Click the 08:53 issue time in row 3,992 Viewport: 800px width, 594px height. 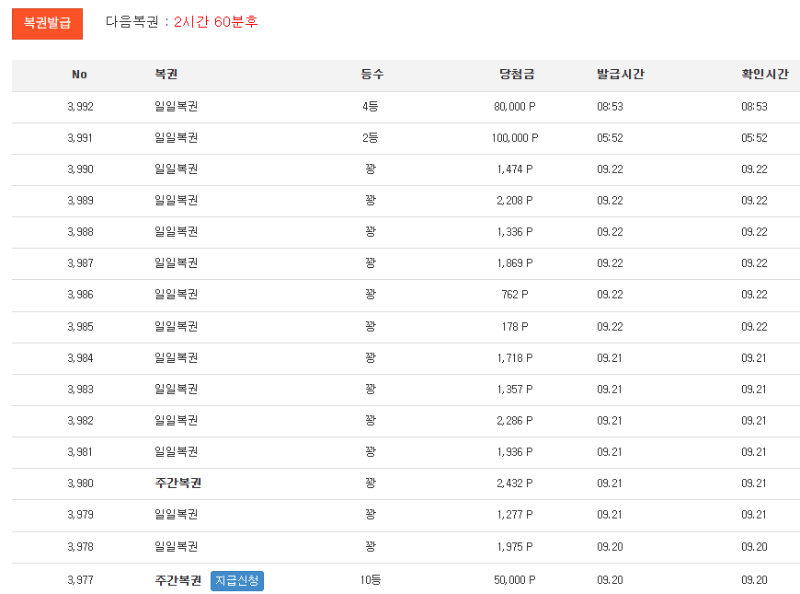coord(610,107)
